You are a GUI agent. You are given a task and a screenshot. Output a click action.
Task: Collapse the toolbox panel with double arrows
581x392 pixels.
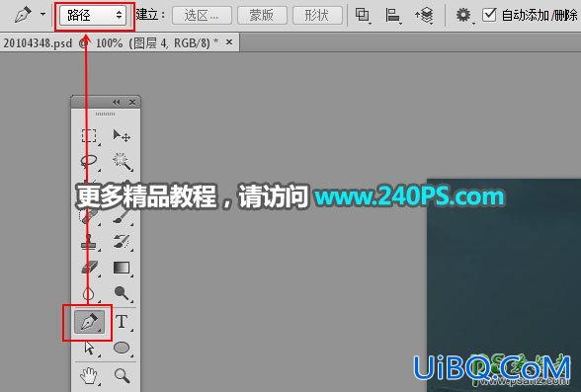[x=117, y=102]
